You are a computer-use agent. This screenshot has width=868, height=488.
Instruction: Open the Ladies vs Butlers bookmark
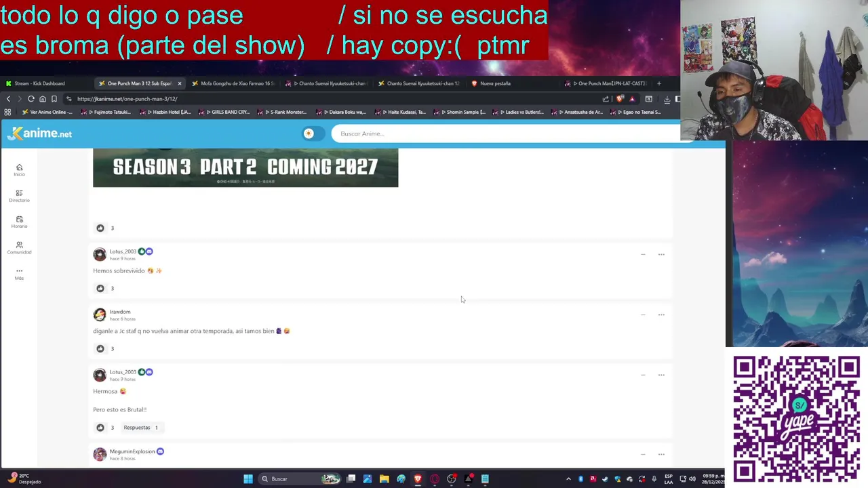coord(519,112)
